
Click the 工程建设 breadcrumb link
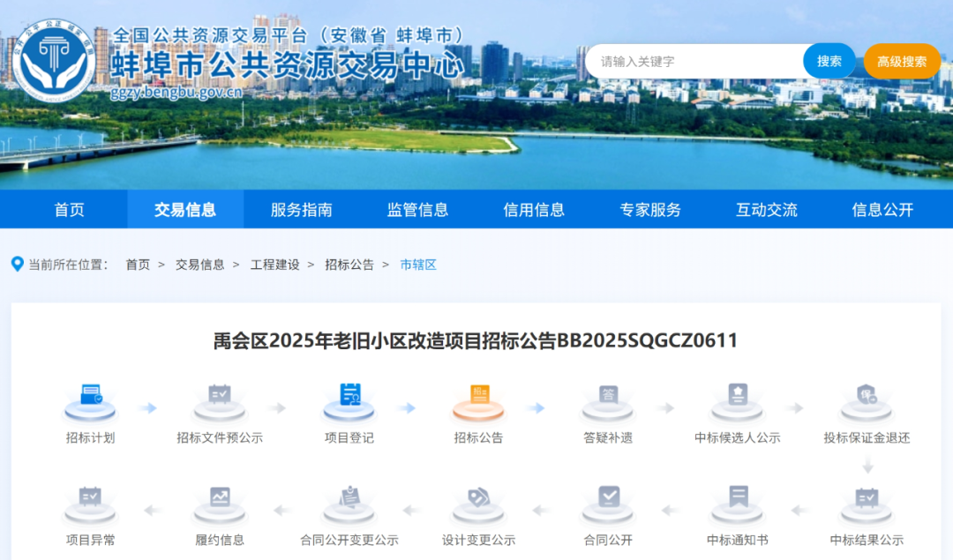(x=274, y=265)
